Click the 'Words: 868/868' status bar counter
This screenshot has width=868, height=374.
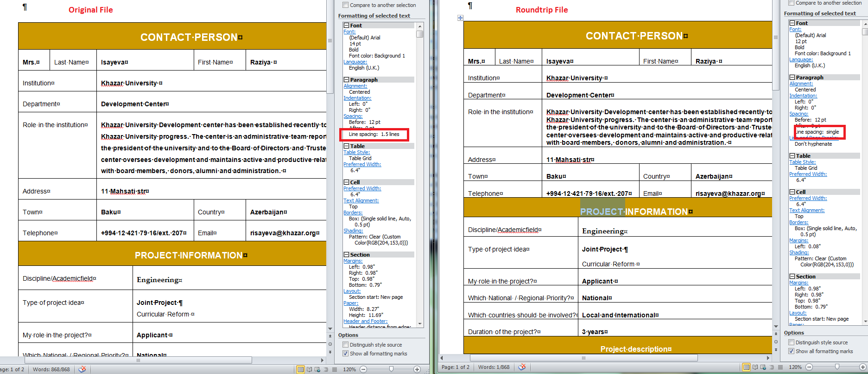point(51,369)
